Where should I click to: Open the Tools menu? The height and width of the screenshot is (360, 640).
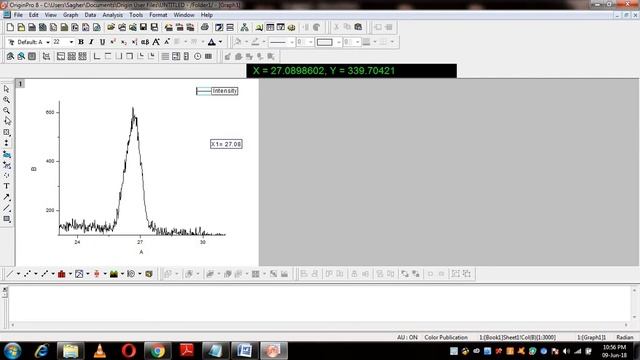tap(136, 15)
